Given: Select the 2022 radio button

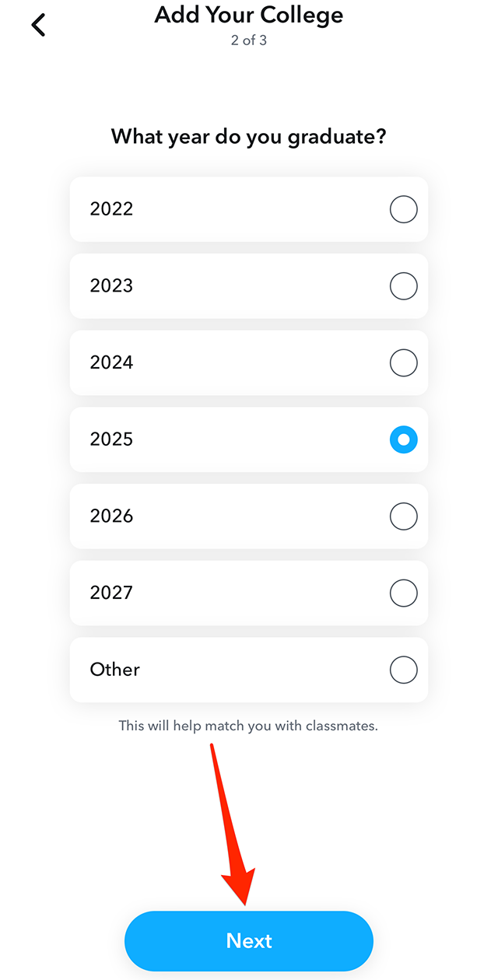Looking at the screenshot, I should [403, 209].
